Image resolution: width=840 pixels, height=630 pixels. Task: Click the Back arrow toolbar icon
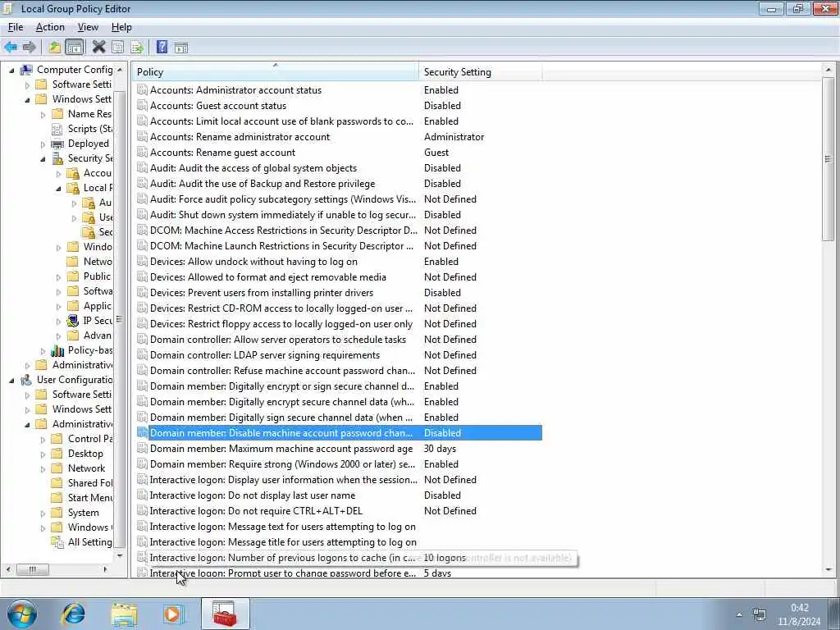click(11, 47)
